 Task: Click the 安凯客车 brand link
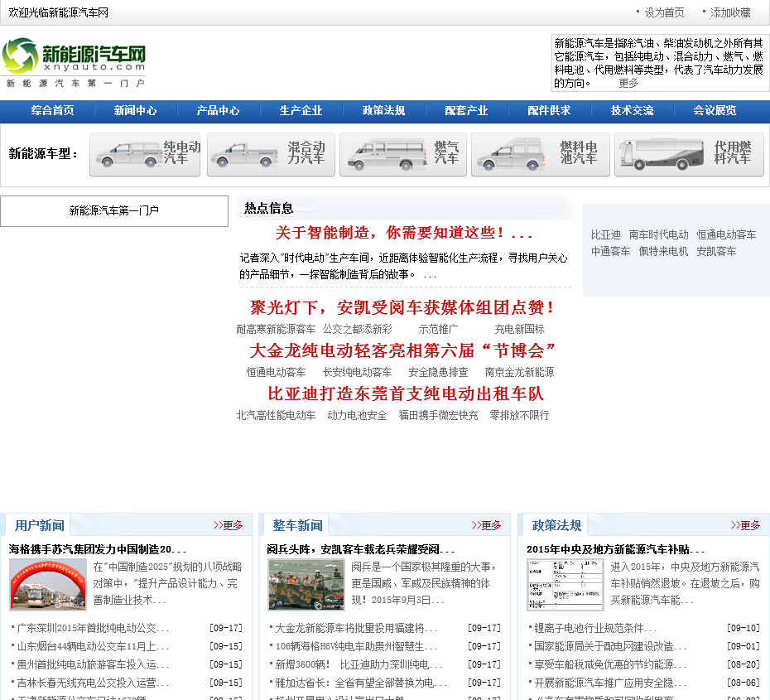[x=716, y=252]
